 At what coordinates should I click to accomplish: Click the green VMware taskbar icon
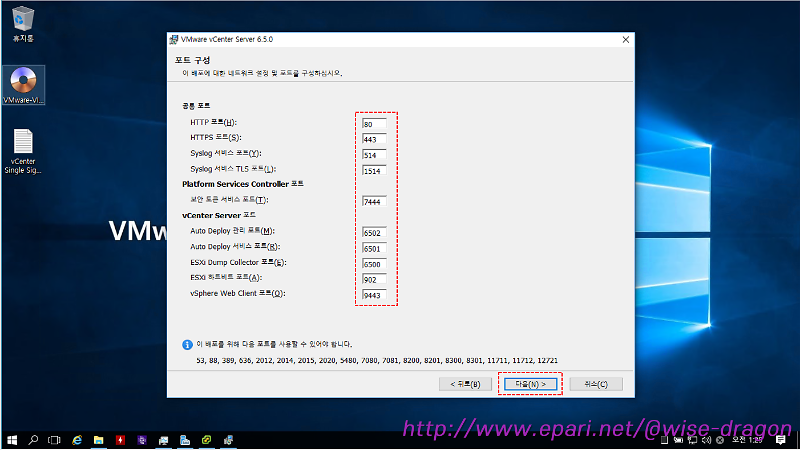[x=206, y=440]
